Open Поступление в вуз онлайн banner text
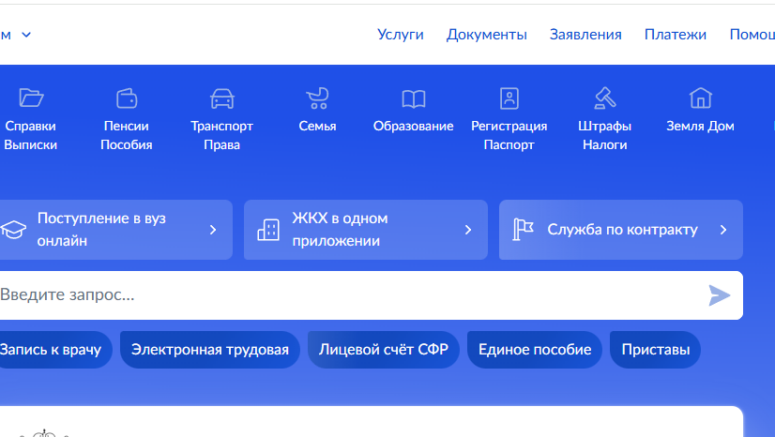Image resolution: width=775 pixels, height=437 pixels. [x=101, y=229]
